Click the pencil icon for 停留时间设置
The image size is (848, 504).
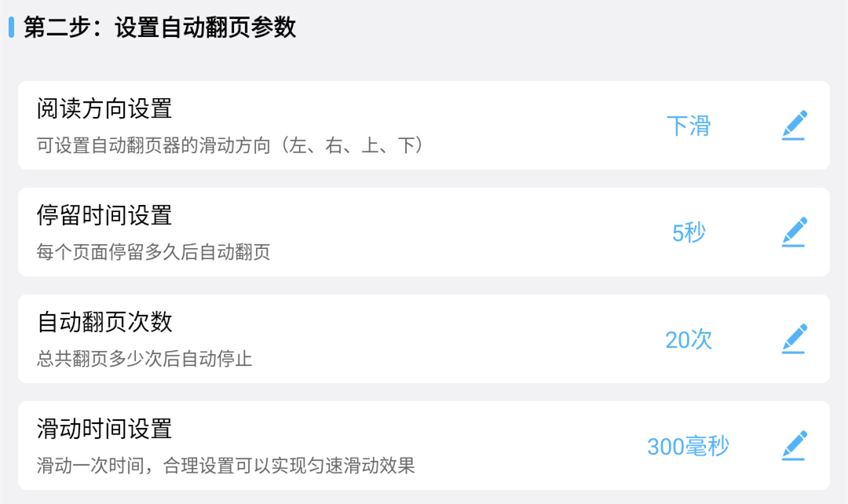point(795,232)
